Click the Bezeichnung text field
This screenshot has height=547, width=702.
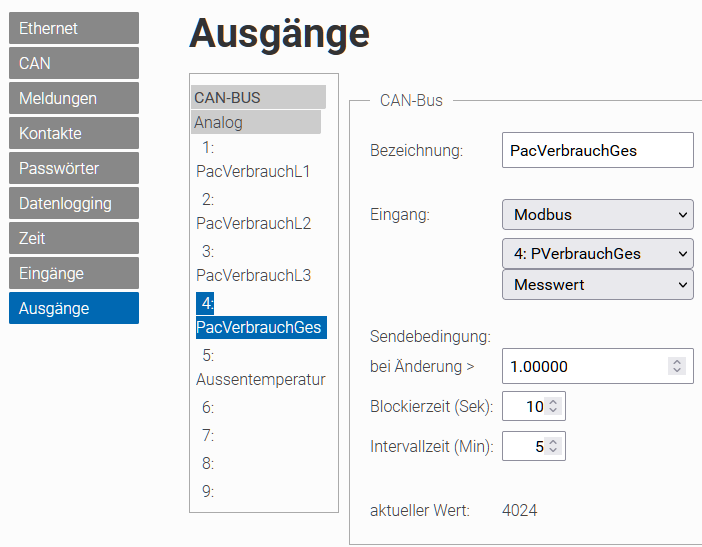tap(598, 150)
